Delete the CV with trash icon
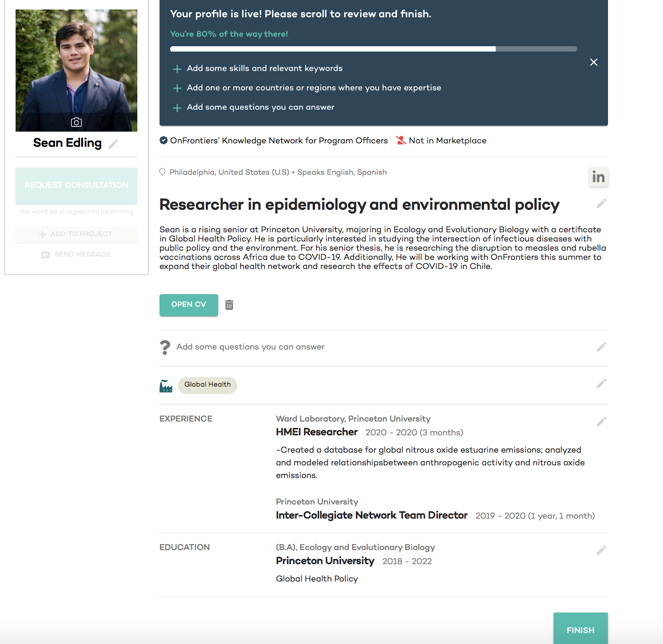This screenshot has width=663, height=644. [x=229, y=305]
